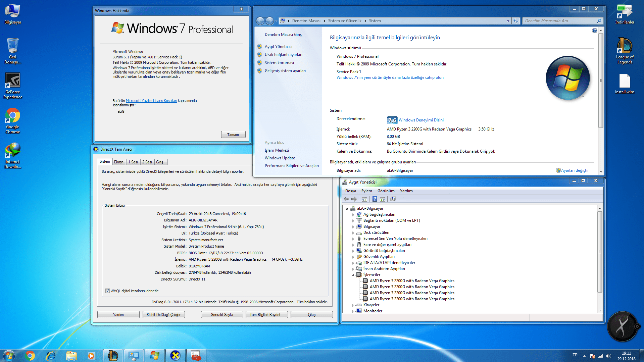Click the taskbar clock showing 19:11

point(626,356)
